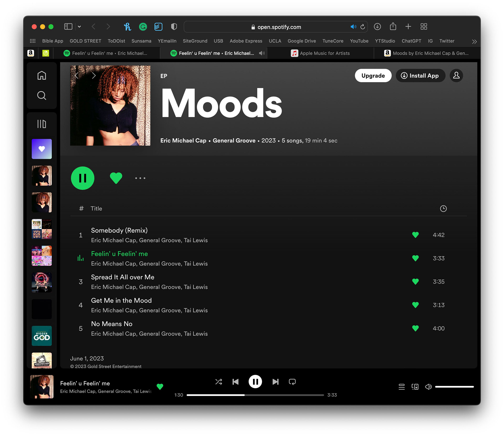Open YouTube bookmark in favorites bar

(x=359, y=41)
